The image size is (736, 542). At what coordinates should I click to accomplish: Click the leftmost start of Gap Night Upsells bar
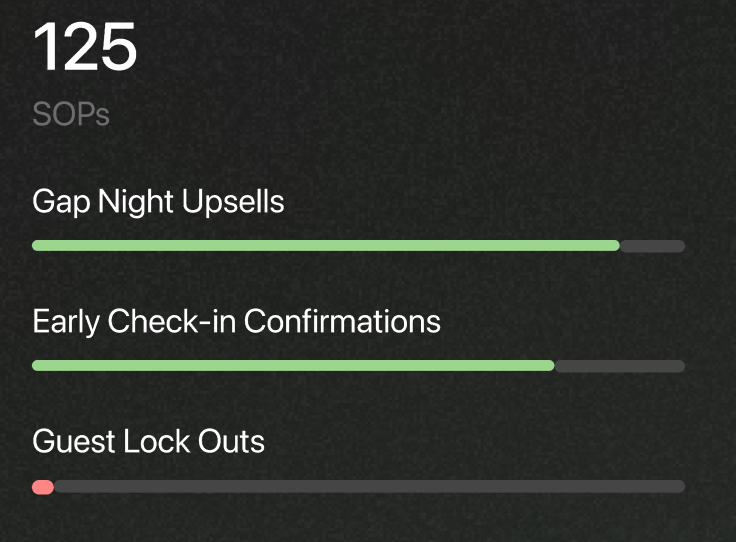click(x=37, y=246)
